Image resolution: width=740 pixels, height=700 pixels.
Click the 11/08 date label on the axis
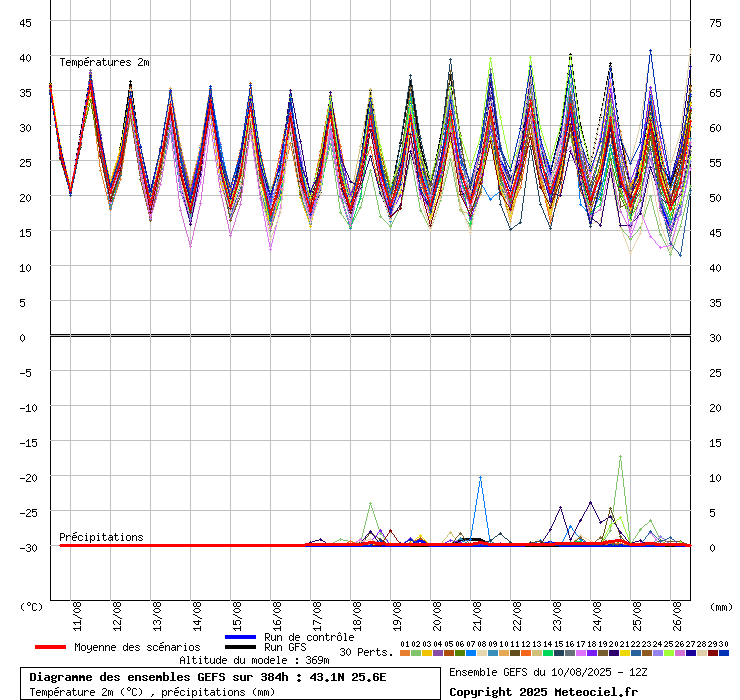pos(77,616)
